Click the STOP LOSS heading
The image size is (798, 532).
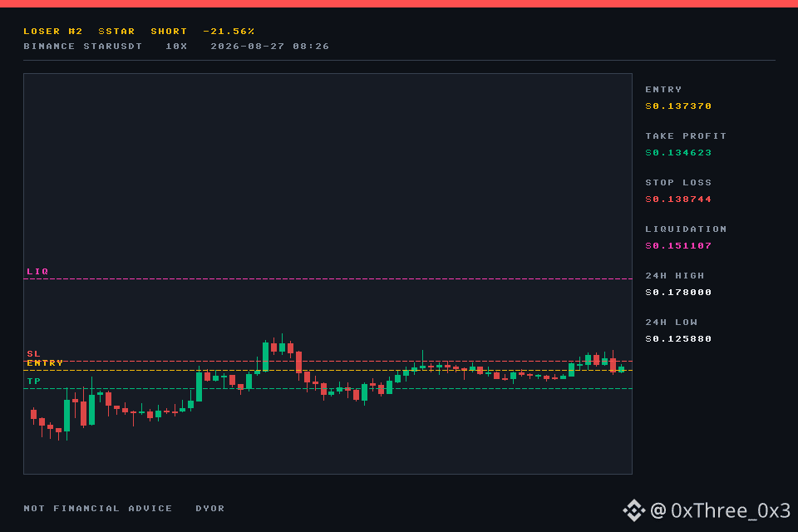pos(678,182)
